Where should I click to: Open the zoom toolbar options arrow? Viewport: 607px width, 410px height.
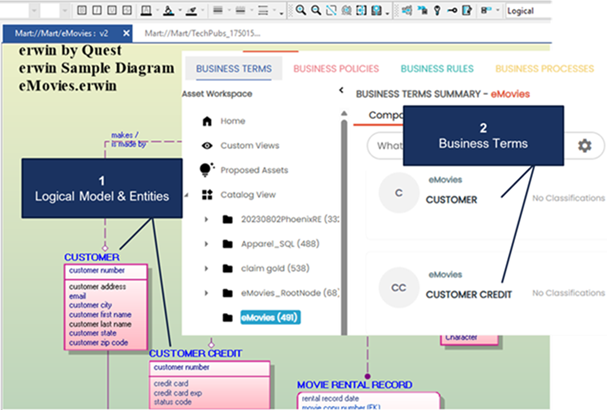pyautogui.click(x=387, y=12)
